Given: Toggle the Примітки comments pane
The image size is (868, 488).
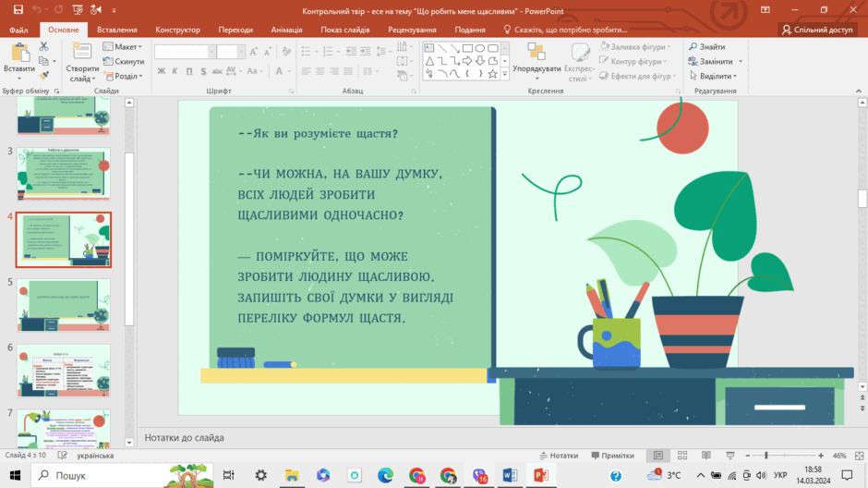Looking at the screenshot, I should click(612, 456).
